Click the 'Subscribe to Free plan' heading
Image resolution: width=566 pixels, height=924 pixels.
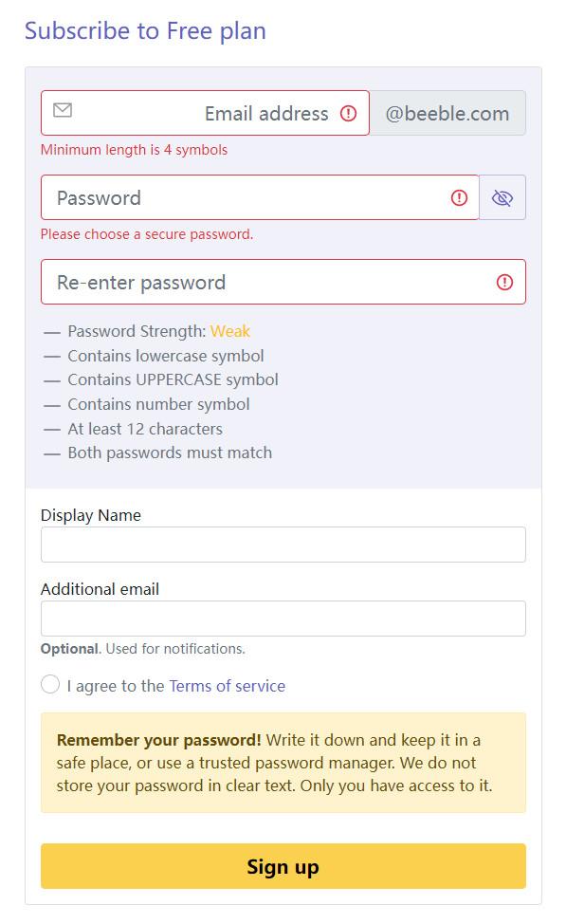click(145, 30)
